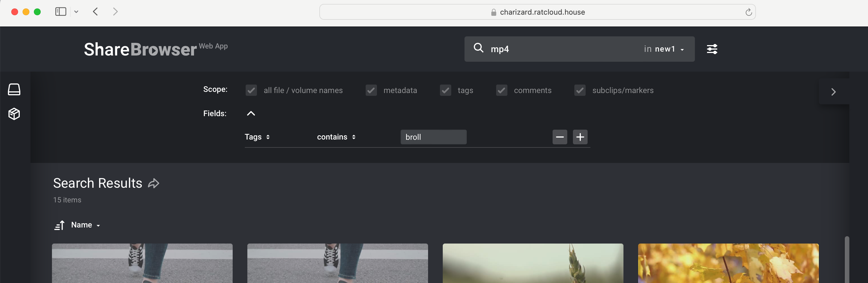Toggle ascending sort order icon
This screenshot has height=283, width=868.
[x=59, y=225]
